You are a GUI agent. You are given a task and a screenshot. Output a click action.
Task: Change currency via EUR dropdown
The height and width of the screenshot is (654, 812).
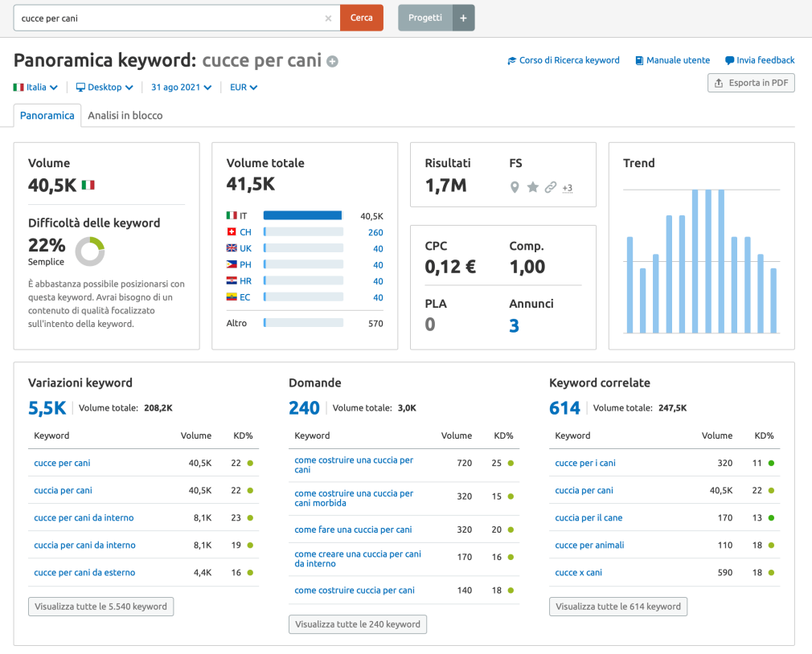pyautogui.click(x=244, y=88)
